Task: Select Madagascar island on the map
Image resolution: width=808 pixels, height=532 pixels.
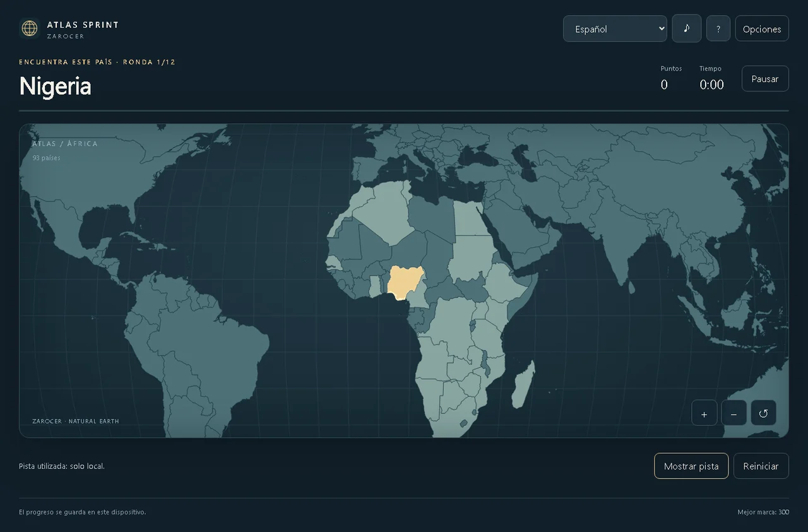Action: [523, 384]
